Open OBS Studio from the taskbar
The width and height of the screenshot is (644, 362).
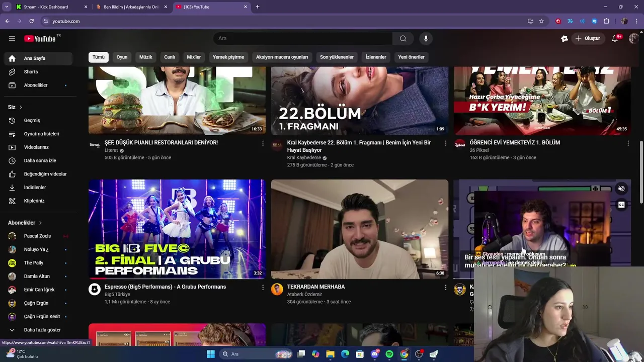pos(419,354)
